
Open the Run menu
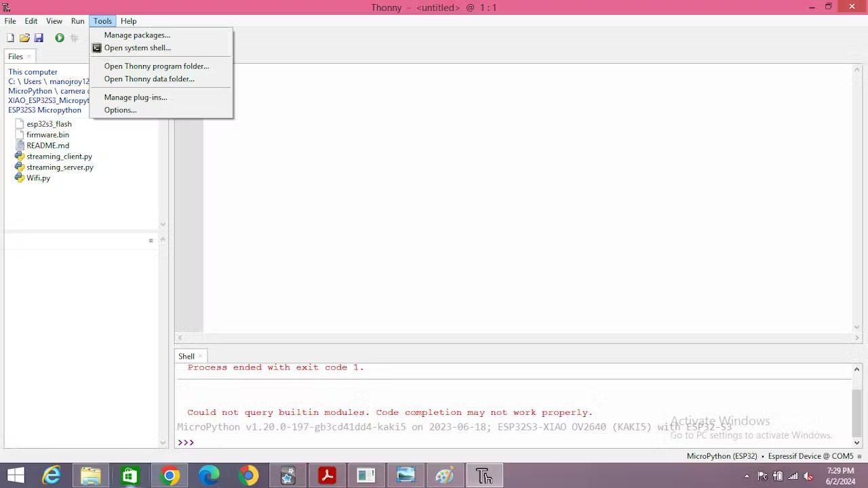tap(78, 21)
